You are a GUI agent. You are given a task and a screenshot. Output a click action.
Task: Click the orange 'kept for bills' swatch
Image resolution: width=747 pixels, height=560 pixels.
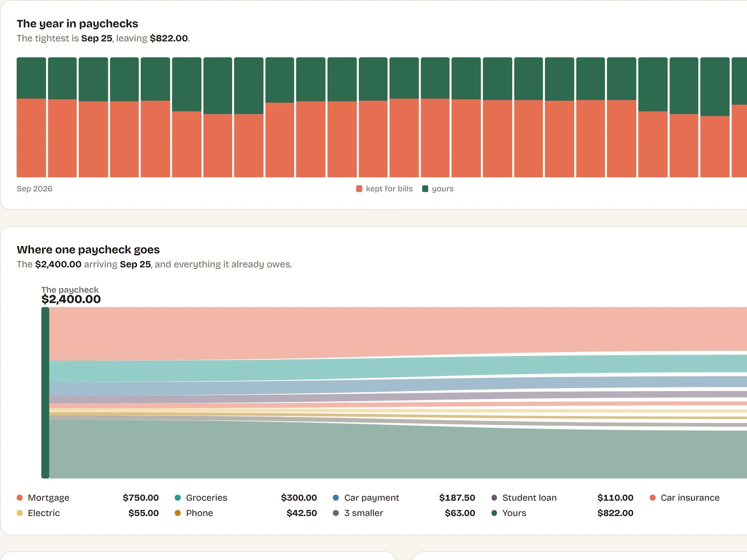359,189
